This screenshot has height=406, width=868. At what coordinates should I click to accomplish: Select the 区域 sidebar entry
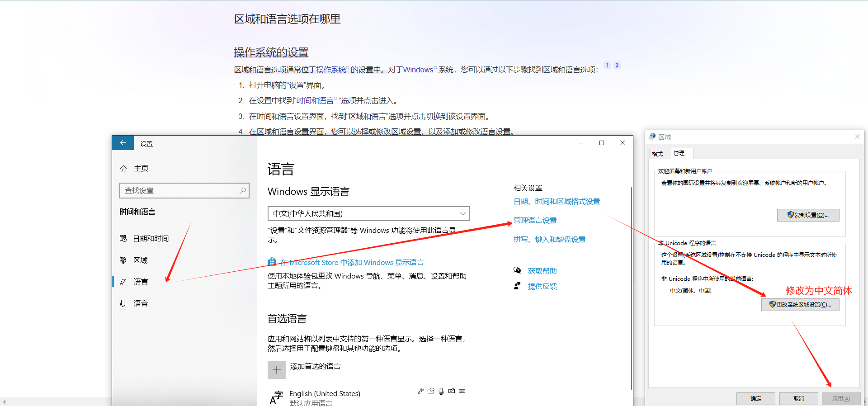pyautogui.click(x=184, y=260)
